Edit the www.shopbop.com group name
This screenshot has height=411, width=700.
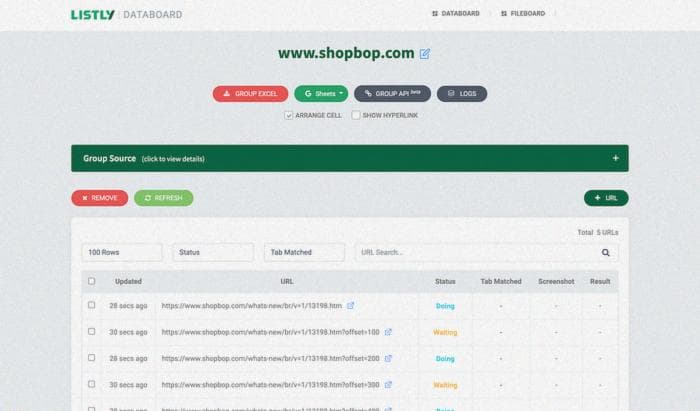(x=425, y=54)
